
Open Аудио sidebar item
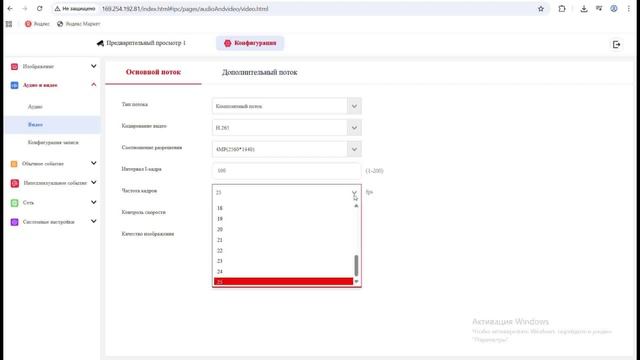point(35,107)
